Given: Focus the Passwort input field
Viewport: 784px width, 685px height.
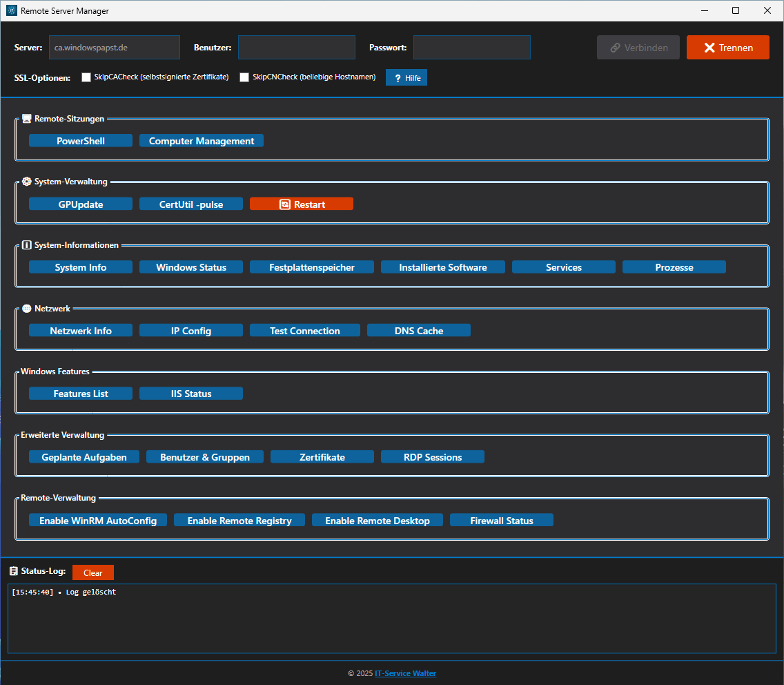Looking at the screenshot, I should (471, 48).
